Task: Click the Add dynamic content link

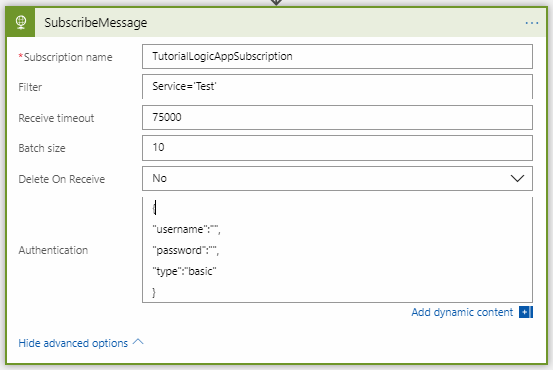Action: click(x=462, y=312)
